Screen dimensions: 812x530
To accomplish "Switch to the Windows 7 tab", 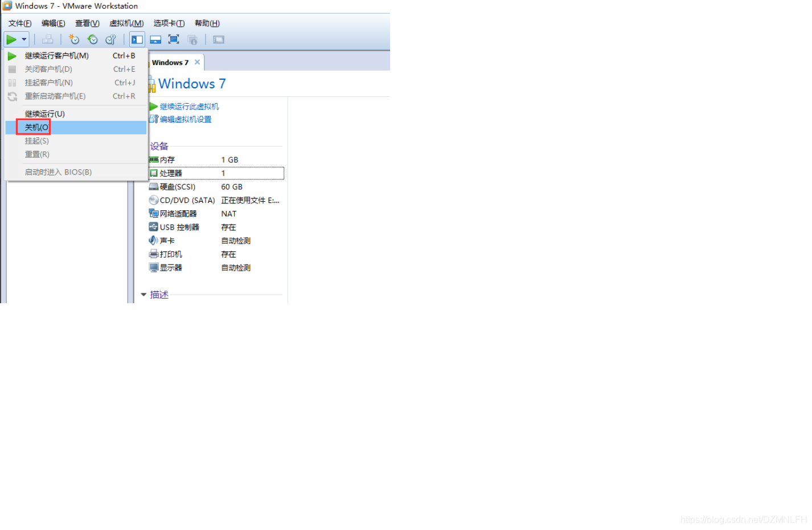I will 170,63.
